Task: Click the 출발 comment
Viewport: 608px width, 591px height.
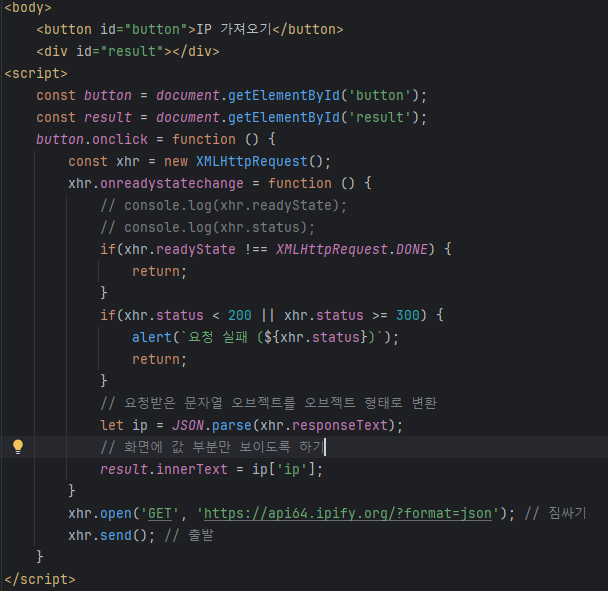Action: pos(189,535)
